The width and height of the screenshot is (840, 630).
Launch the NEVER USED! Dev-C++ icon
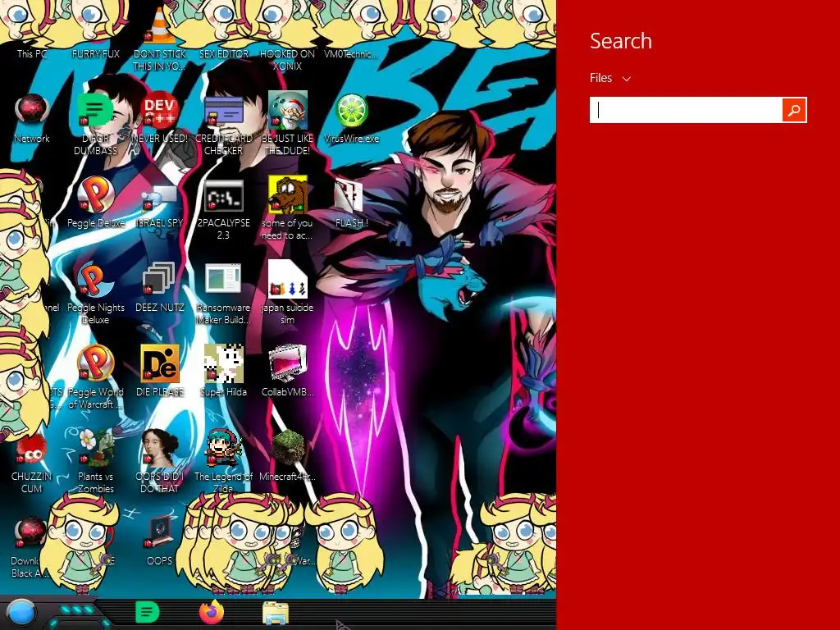(x=160, y=118)
